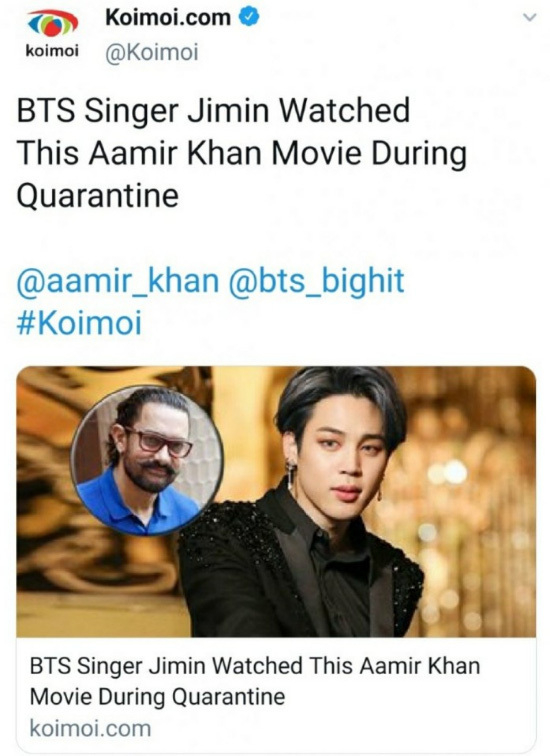This screenshot has height=756, width=550.
Task: Click tweet text line 'This Aamir Khan Movie During'
Action: [241, 155]
